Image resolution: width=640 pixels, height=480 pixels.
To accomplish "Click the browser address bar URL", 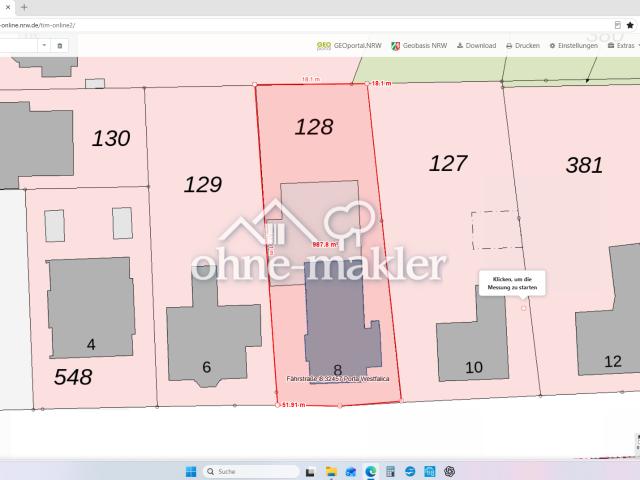I will pyautogui.click(x=38, y=25).
